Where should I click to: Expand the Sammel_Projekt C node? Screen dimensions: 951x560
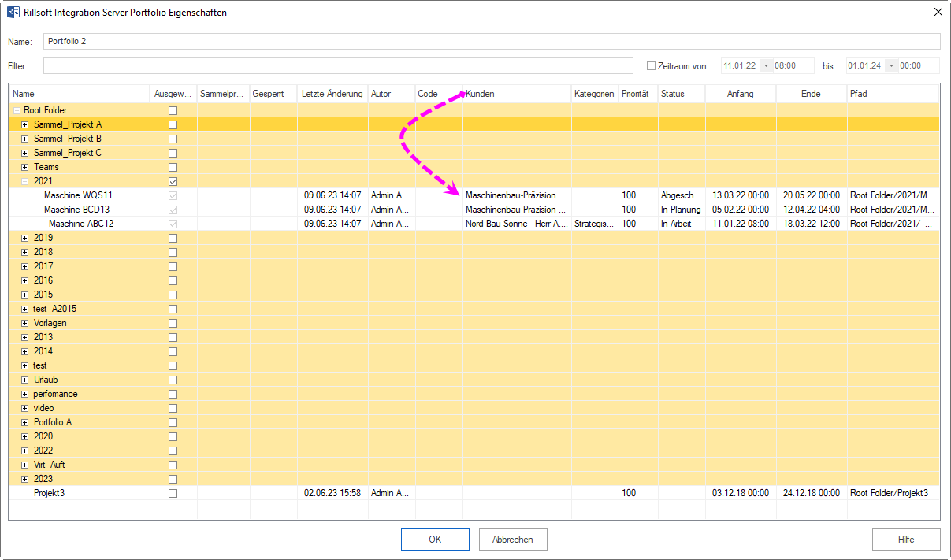pyautogui.click(x=25, y=153)
